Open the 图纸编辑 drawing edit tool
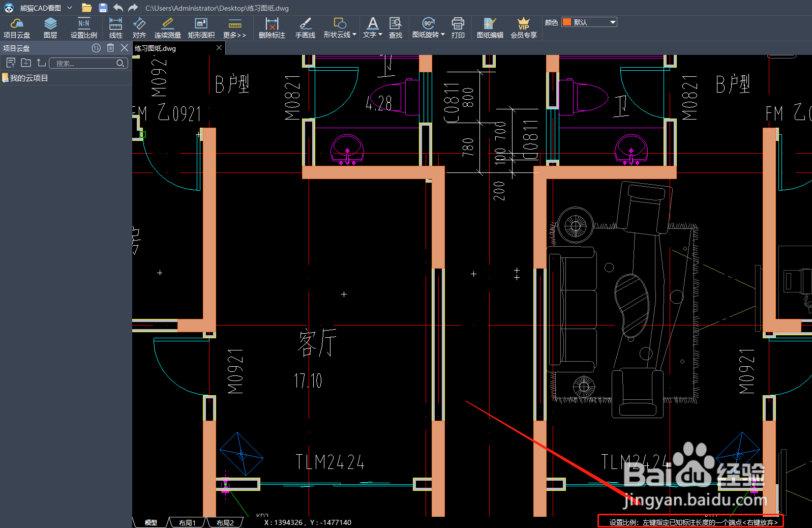This screenshot has width=812, height=528. [x=490, y=28]
